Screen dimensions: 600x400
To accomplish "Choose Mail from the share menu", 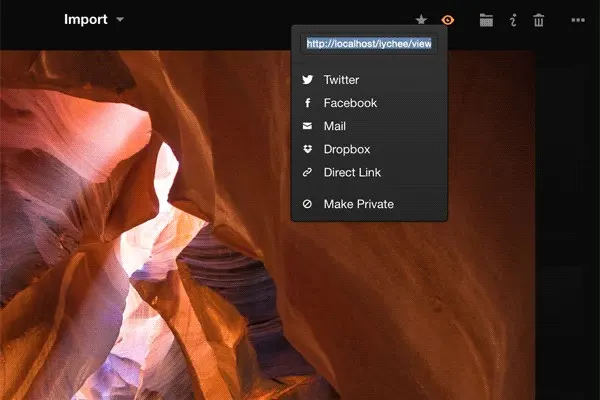I will [x=335, y=126].
